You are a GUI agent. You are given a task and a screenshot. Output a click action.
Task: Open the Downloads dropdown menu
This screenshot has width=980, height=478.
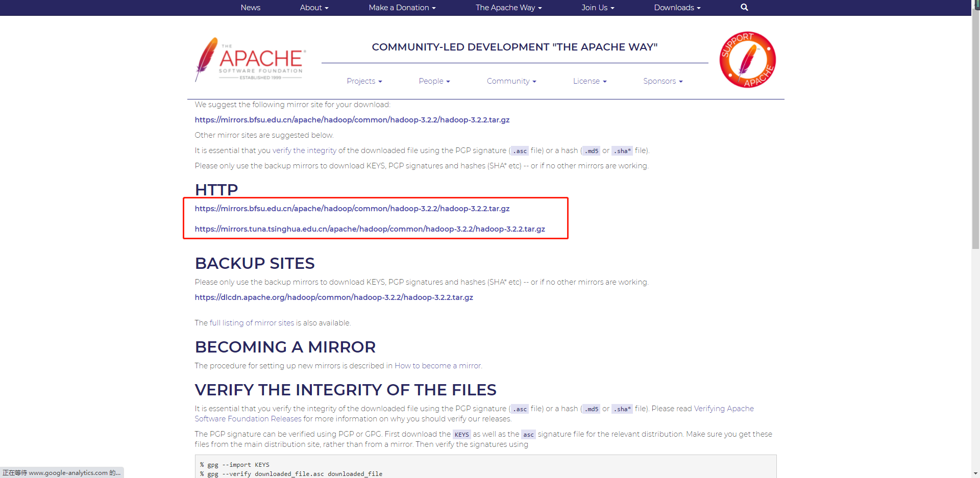[x=677, y=8]
